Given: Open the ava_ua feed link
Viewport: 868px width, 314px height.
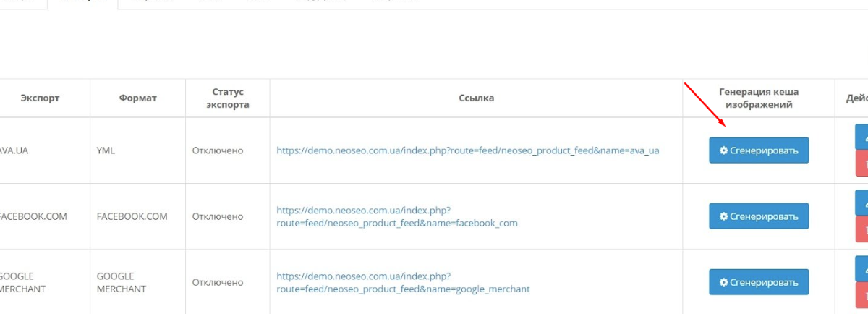Looking at the screenshot, I should [468, 150].
